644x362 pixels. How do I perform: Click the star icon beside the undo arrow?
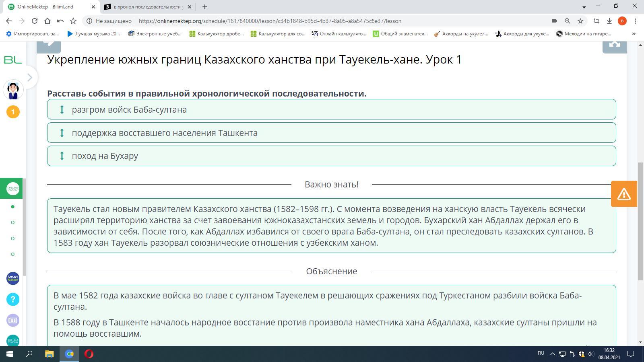coord(73,21)
